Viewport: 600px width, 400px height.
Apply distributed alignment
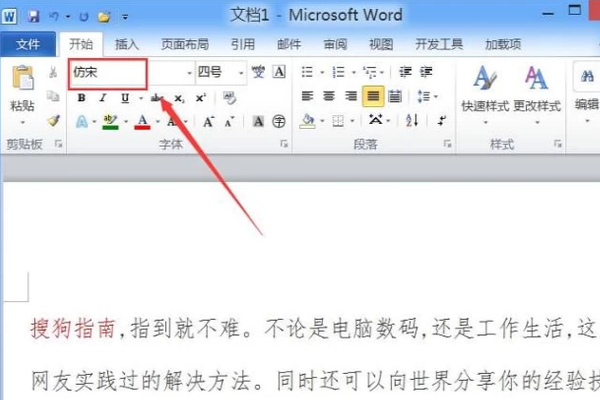click(x=395, y=96)
